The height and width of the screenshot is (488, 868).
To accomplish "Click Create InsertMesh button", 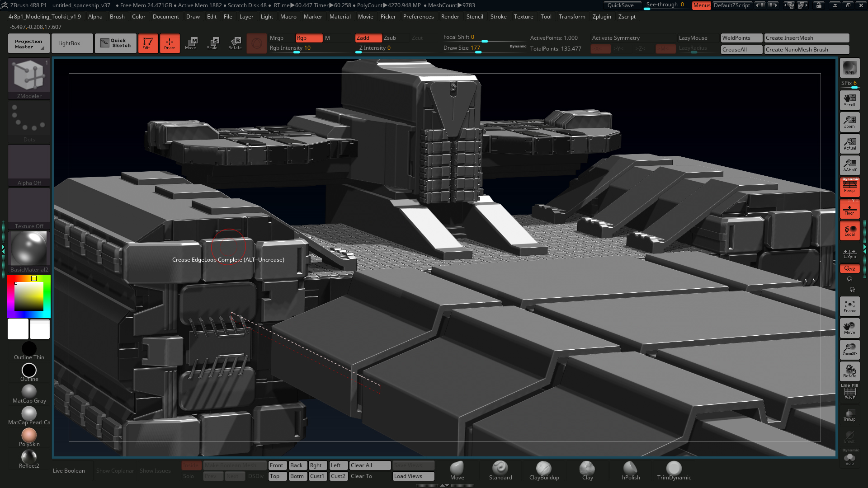I will pos(807,38).
